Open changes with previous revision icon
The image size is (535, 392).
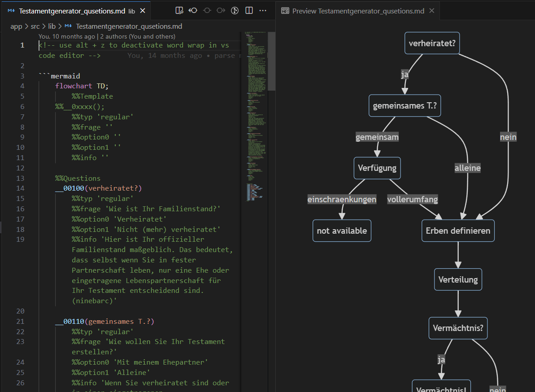tap(193, 10)
